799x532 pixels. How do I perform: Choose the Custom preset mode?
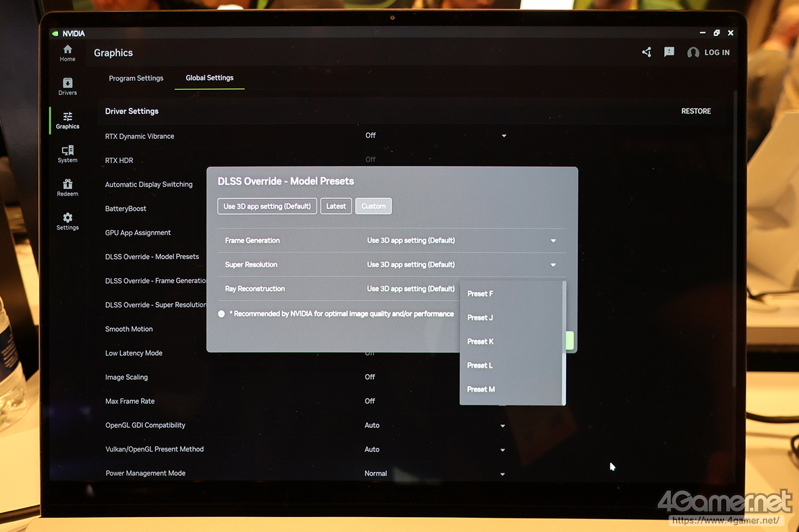tap(373, 206)
